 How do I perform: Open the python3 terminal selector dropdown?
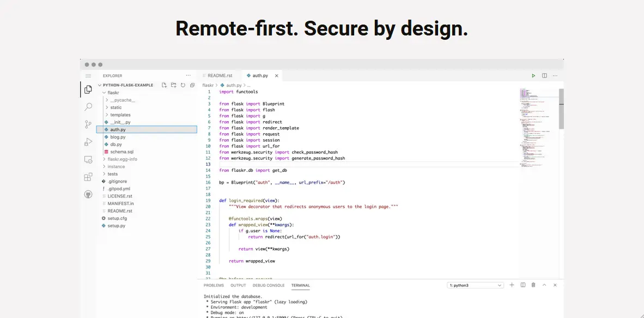(x=475, y=285)
